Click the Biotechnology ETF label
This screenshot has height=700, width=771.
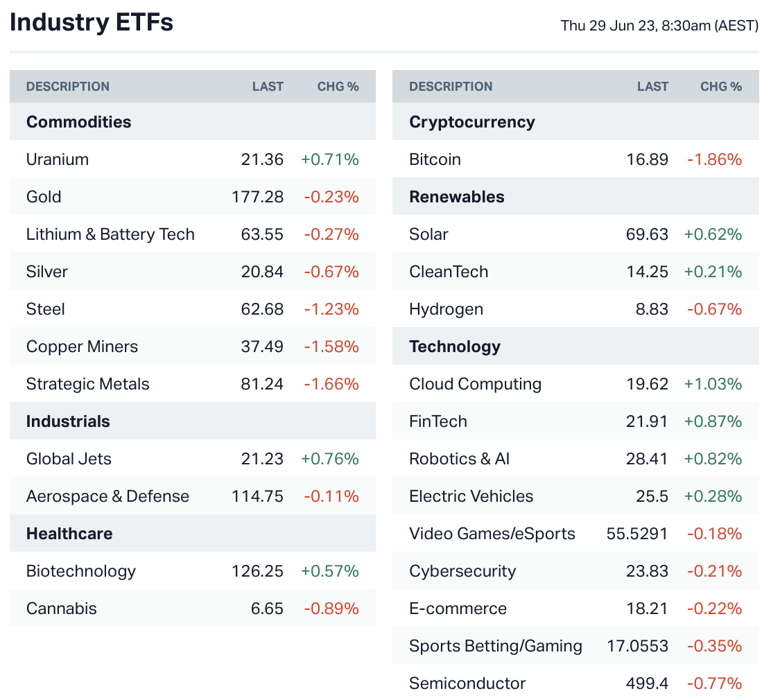point(80,571)
